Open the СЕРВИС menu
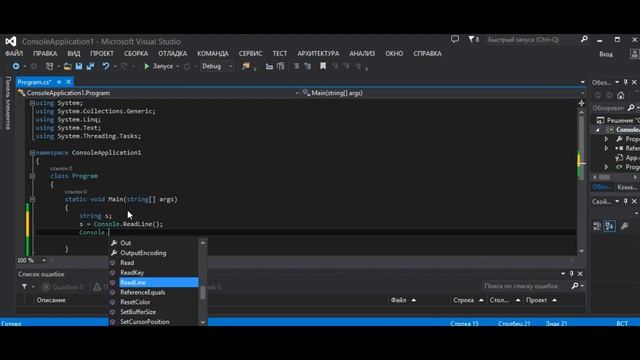Screen dimensions: 640x360 (x=250, y=53)
